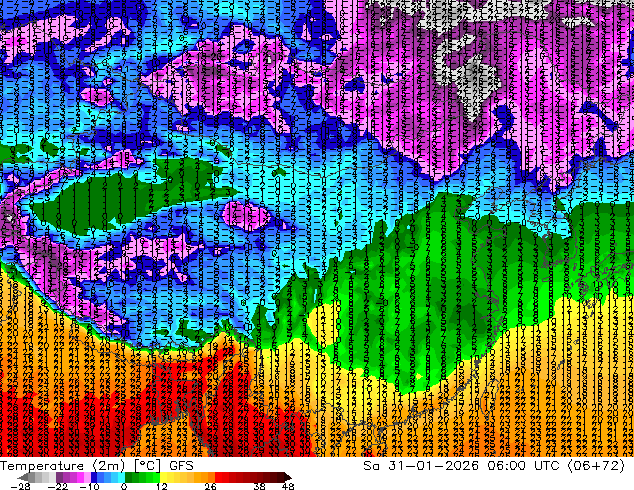634x490 pixels.
Task: Click the 48 label under the color scale
Action: coord(288,486)
